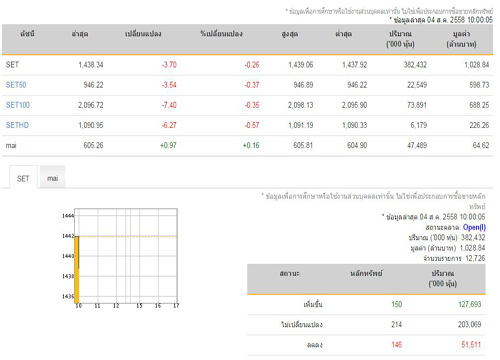
Task: Click the SET intraday chart
Action: pos(121,257)
